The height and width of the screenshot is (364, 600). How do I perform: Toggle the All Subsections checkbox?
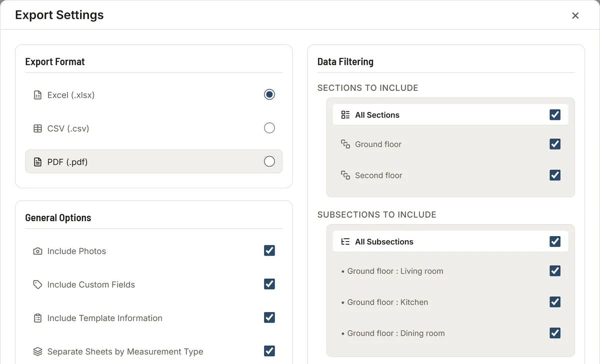point(555,242)
